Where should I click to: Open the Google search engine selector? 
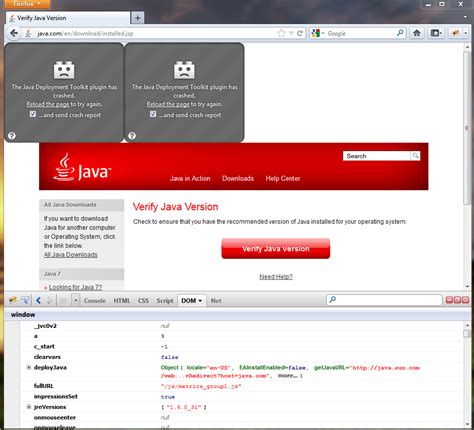point(318,33)
